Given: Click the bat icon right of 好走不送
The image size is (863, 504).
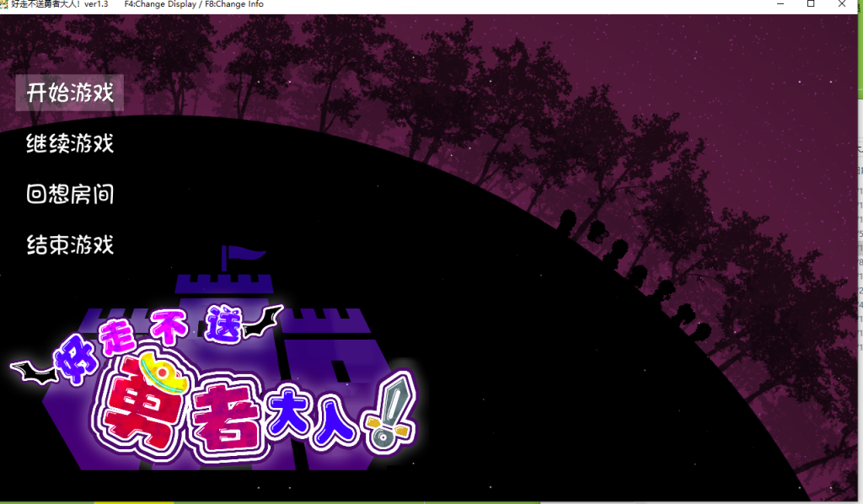Looking at the screenshot, I should (263, 320).
